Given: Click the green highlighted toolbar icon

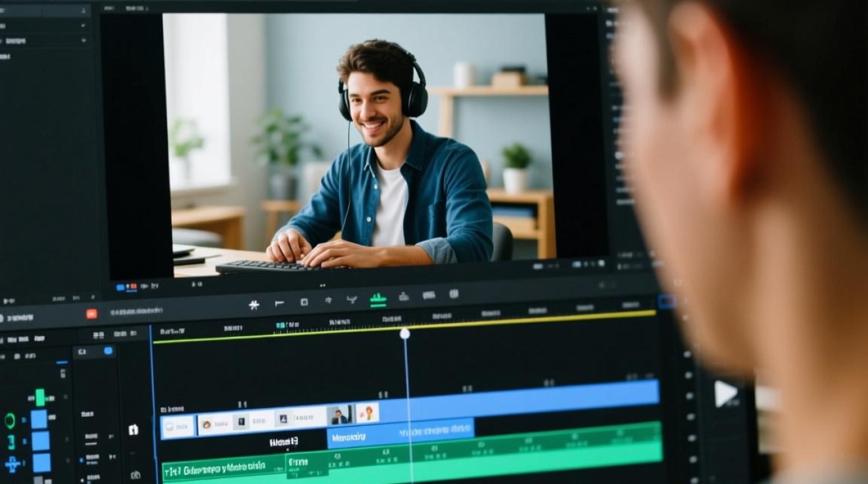Looking at the screenshot, I should (378, 299).
